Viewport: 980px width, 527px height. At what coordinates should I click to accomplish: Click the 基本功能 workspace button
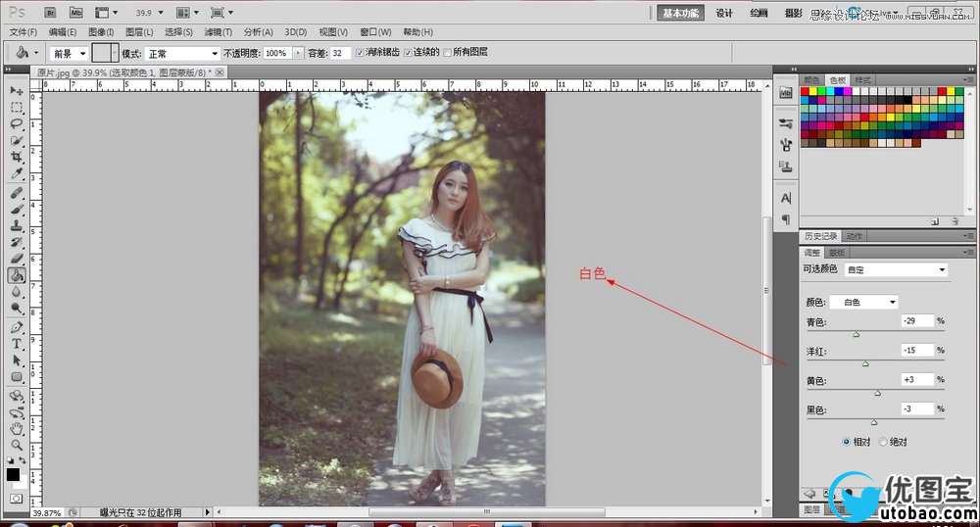(679, 13)
